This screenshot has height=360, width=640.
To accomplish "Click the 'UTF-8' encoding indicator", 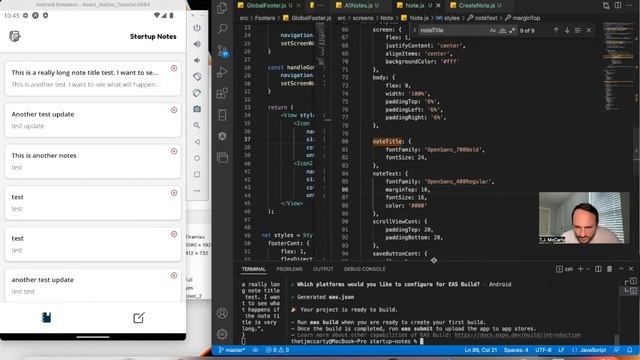I will pyautogui.click(x=543, y=350).
